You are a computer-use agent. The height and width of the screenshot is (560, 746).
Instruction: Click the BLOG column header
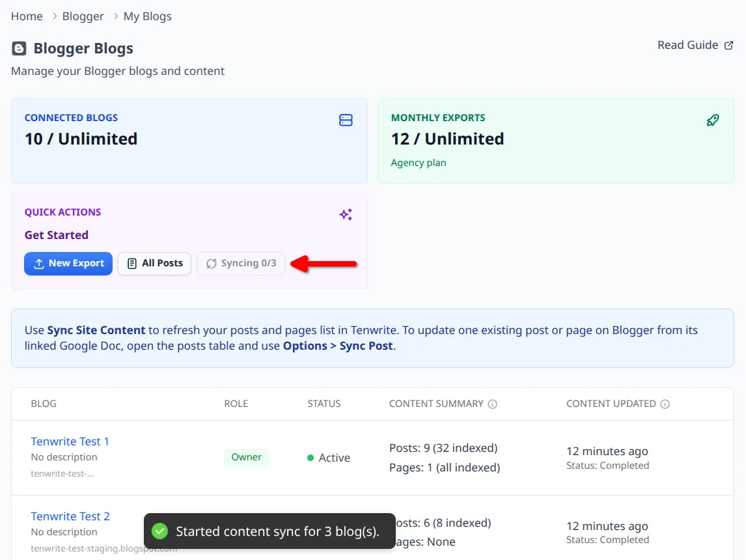tap(44, 404)
